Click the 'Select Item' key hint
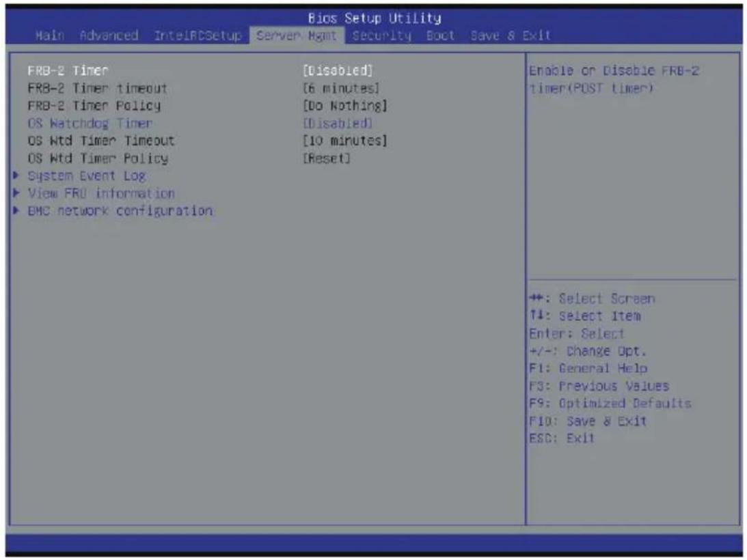Image resolution: width=747 pixels, height=560 pixels. pyautogui.click(x=585, y=316)
